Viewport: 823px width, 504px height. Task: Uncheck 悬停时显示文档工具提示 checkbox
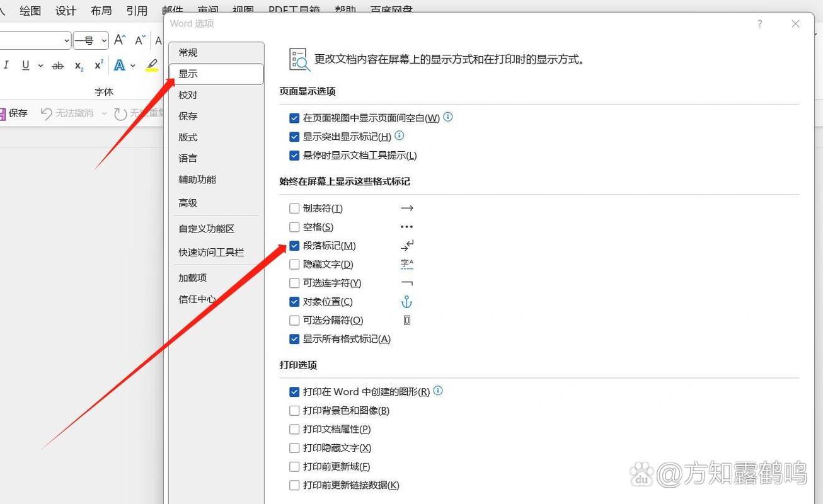click(294, 156)
